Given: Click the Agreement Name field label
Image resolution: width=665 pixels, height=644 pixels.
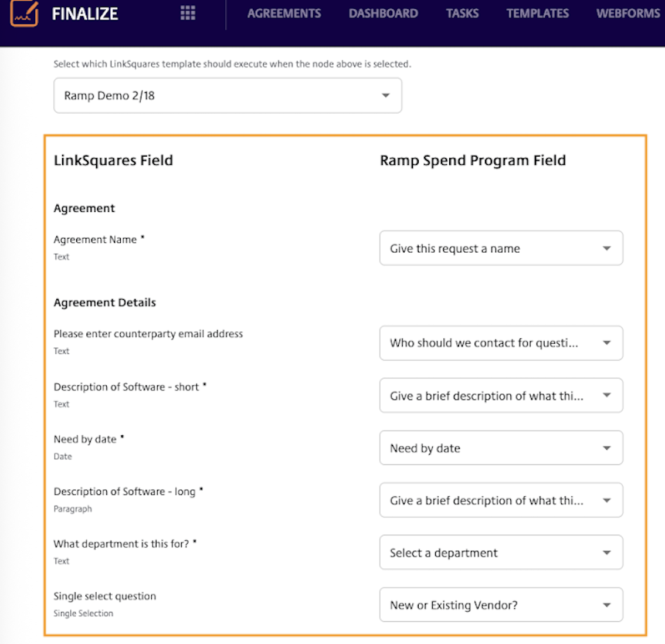Looking at the screenshot, I should (x=95, y=239).
